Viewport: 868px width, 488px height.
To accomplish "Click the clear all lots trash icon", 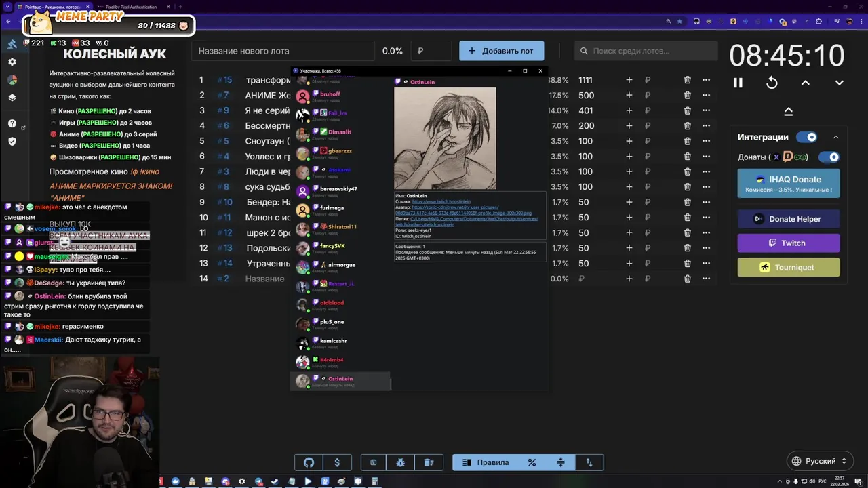I will pos(429,462).
